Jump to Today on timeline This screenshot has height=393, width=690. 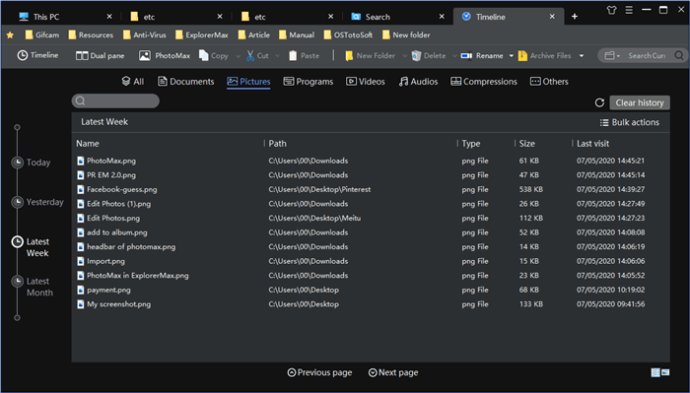(x=31, y=162)
